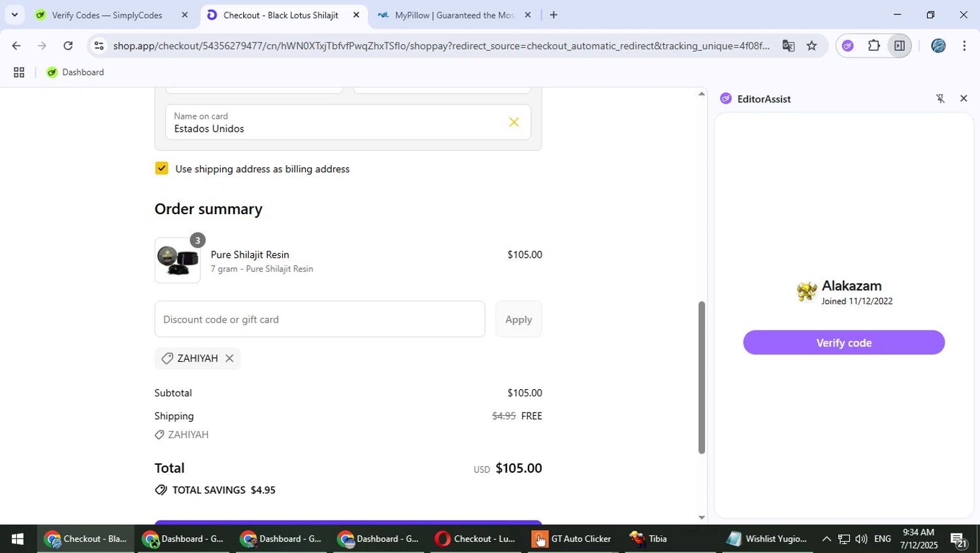Switch to the MyPillow browser tab

tap(454, 15)
